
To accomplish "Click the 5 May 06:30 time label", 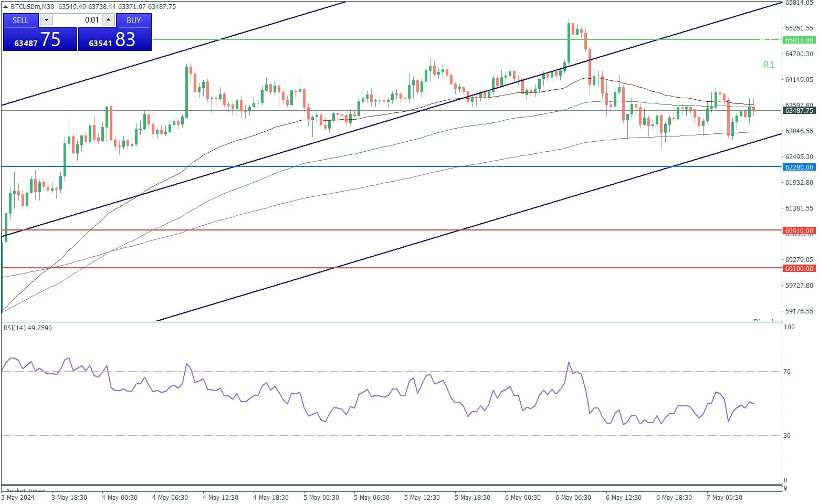I will coord(372,498).
